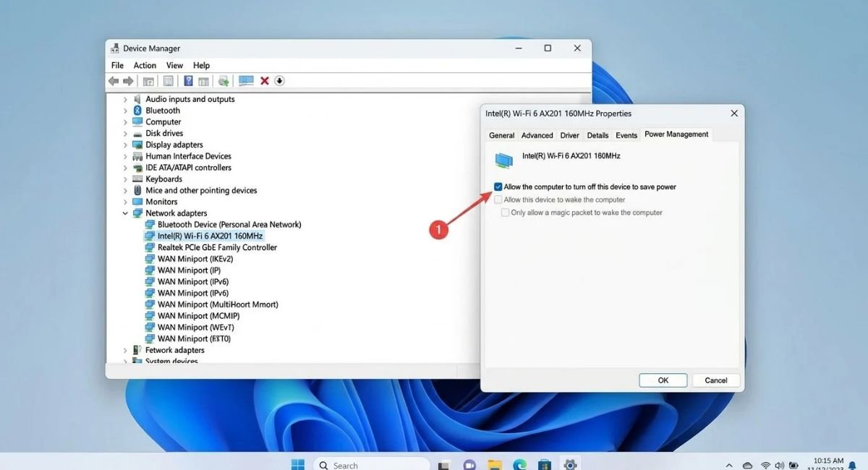Click the blue Help question-mark toolbar icon
Image resolution: width=868 pixels, height=470 pixels.
click(188, 81)
